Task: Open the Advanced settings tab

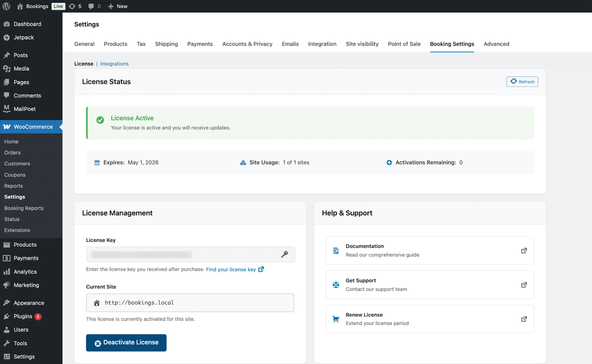Action: (x=497, y=44)
